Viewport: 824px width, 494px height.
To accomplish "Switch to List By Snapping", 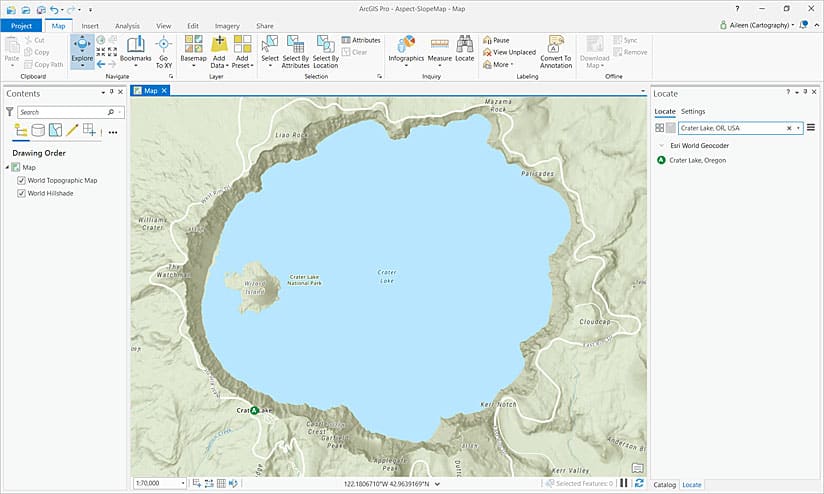I will 89,130.
